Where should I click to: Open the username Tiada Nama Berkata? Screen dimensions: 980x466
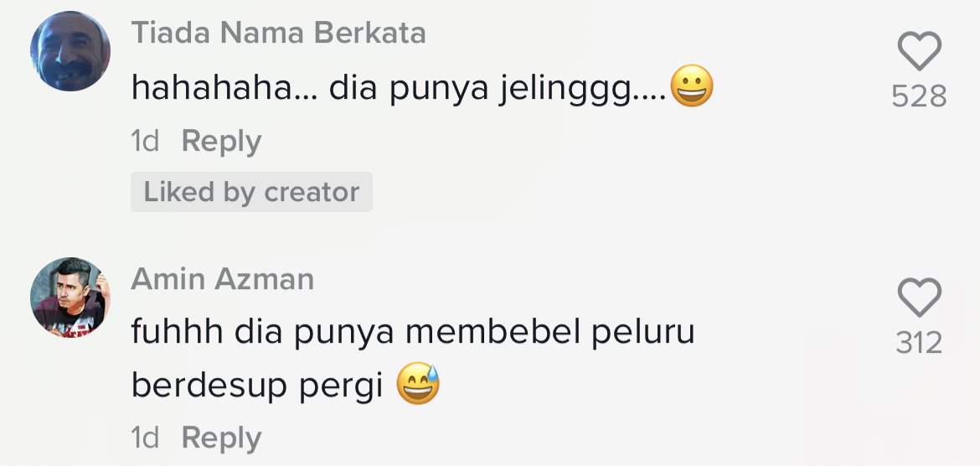click(x=278, y=34)
